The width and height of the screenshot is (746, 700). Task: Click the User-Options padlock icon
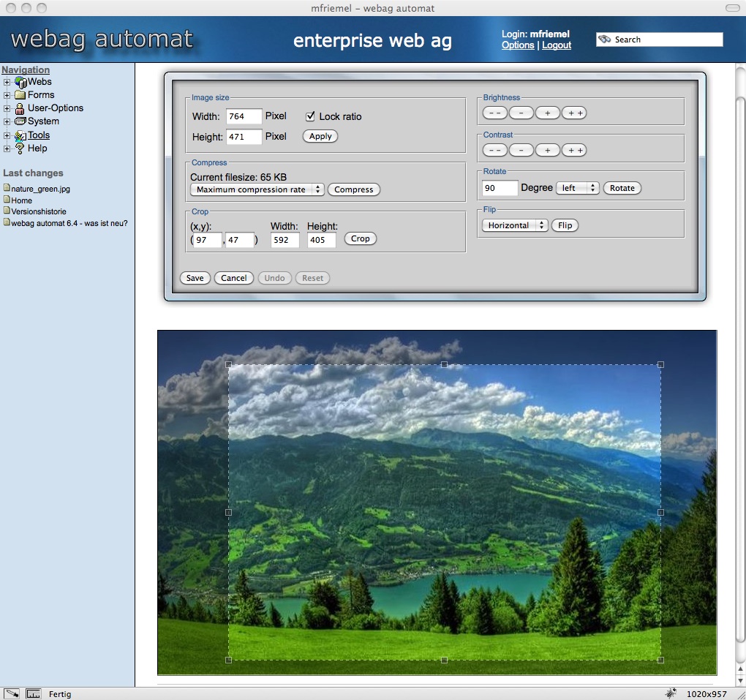(x=20, y=108)
